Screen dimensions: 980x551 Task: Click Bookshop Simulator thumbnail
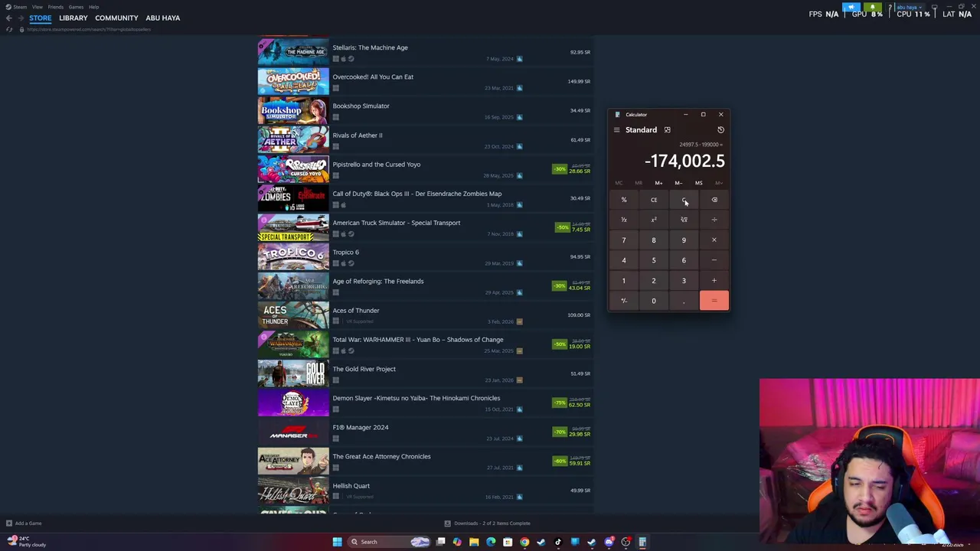[293, 111]
